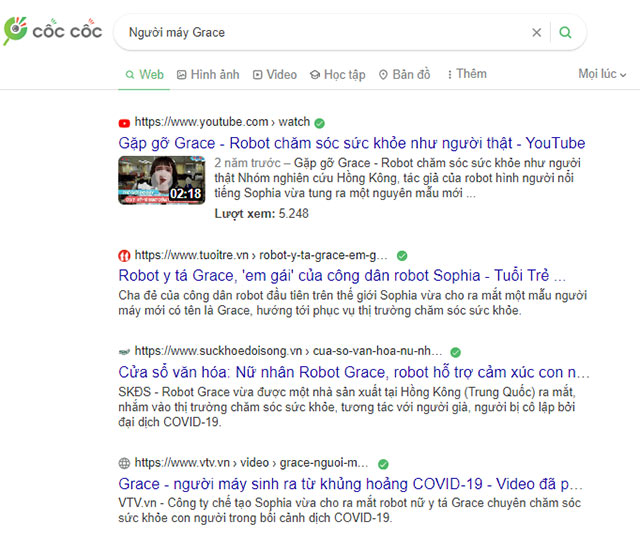Open 'Cửa sổ văn hóa' Robot Grace result
Screen dimensions: 640x538
354,372
